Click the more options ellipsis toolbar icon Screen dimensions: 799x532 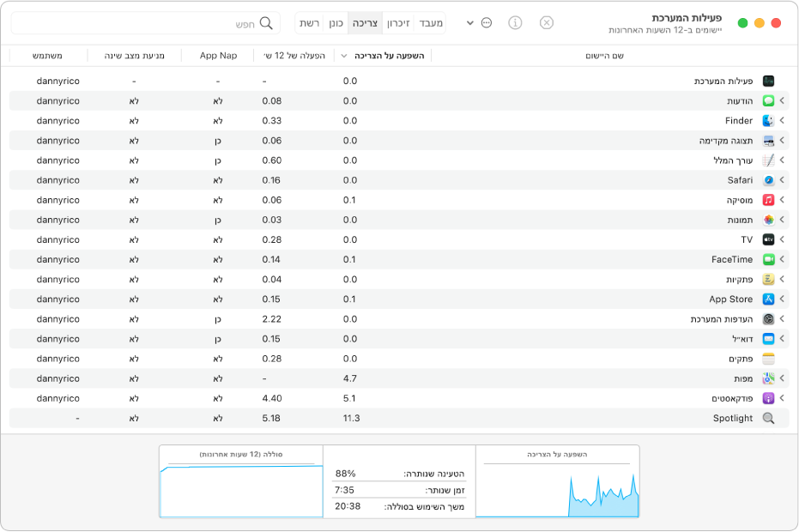click(x=487, y=23)
